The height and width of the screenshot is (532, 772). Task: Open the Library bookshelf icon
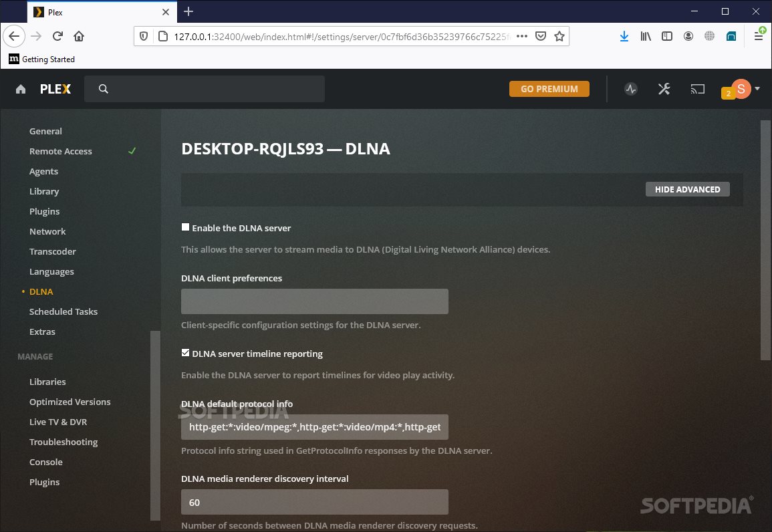click(646, 36)
